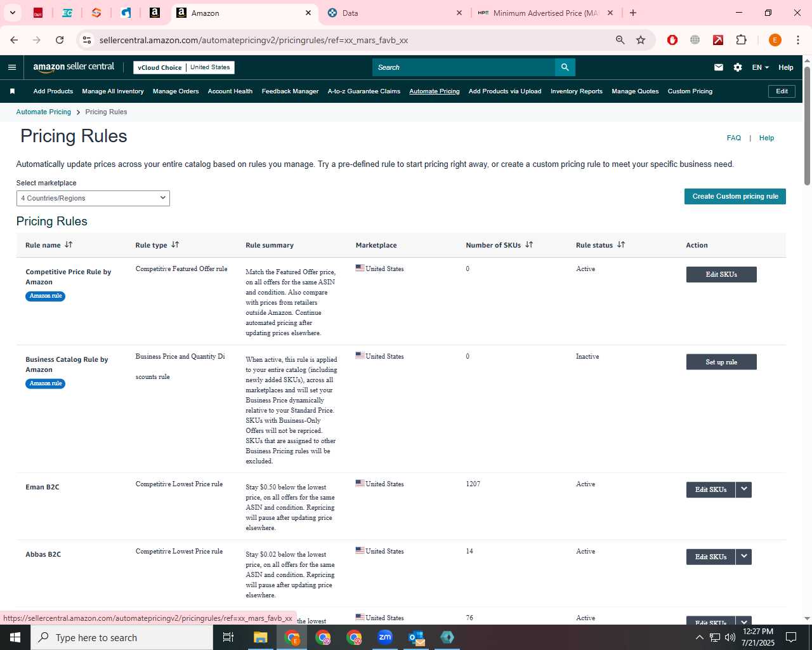Close the Data tab

coord(459,13)
